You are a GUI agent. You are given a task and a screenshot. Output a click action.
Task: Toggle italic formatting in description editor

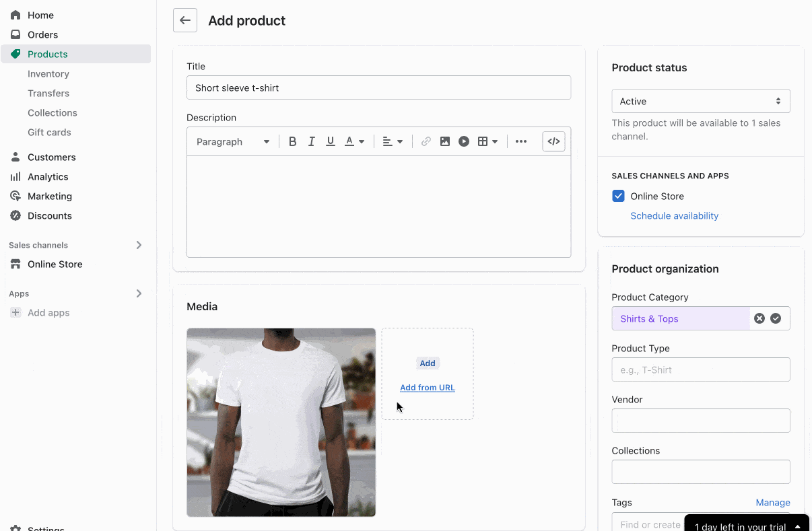tap(311, 141)
